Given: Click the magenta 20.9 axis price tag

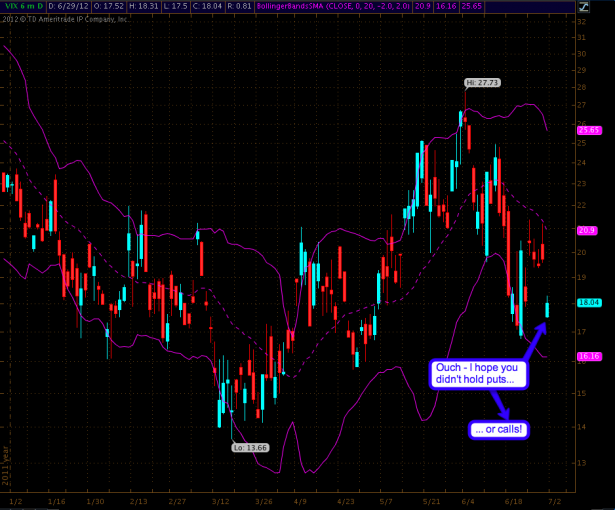Looking at the screenshot, I should pyautogui.click(x=587, y=230).
